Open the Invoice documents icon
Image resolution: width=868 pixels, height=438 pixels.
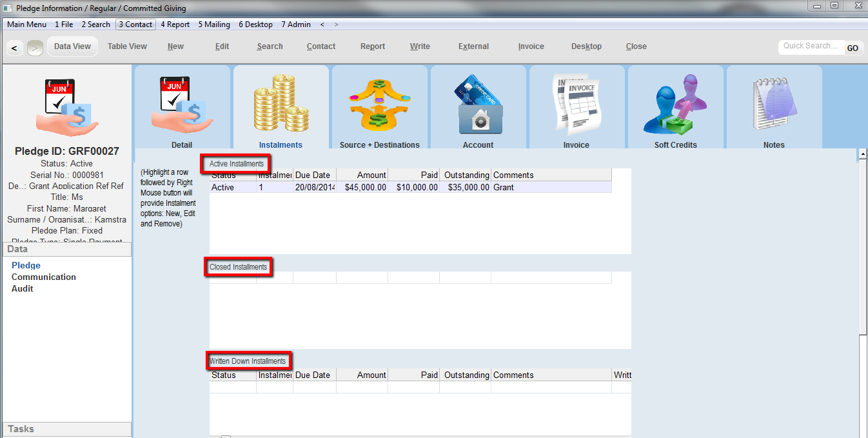(x=576, y=105)
